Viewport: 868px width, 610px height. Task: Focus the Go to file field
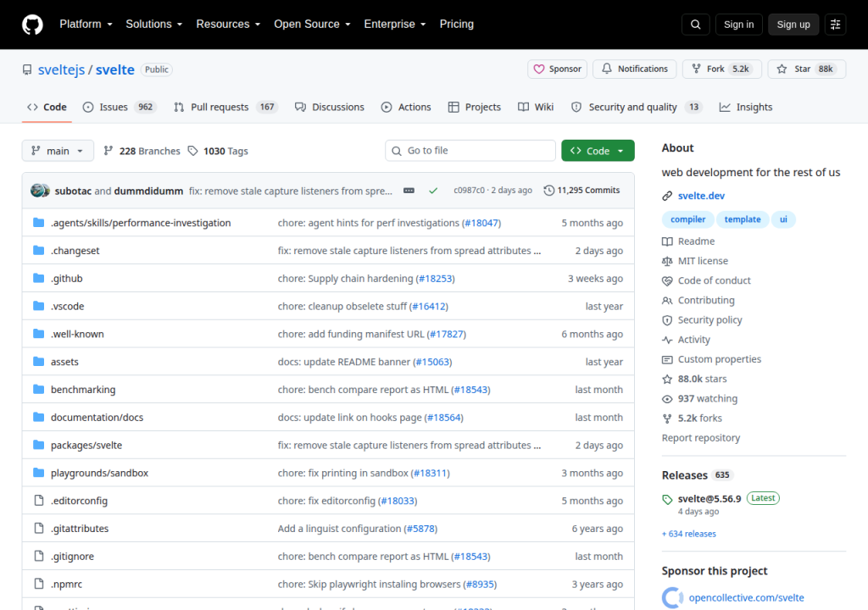tap(470, 151)
